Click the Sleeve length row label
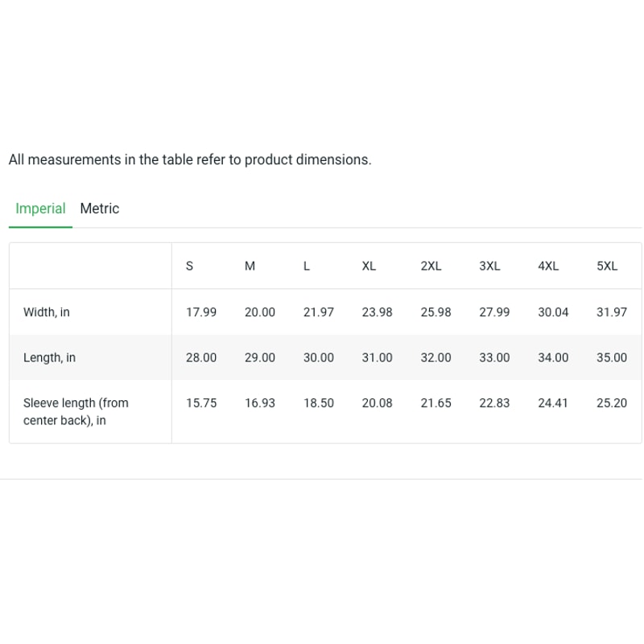The image size is (644, 644). click(x=76, y=411)
